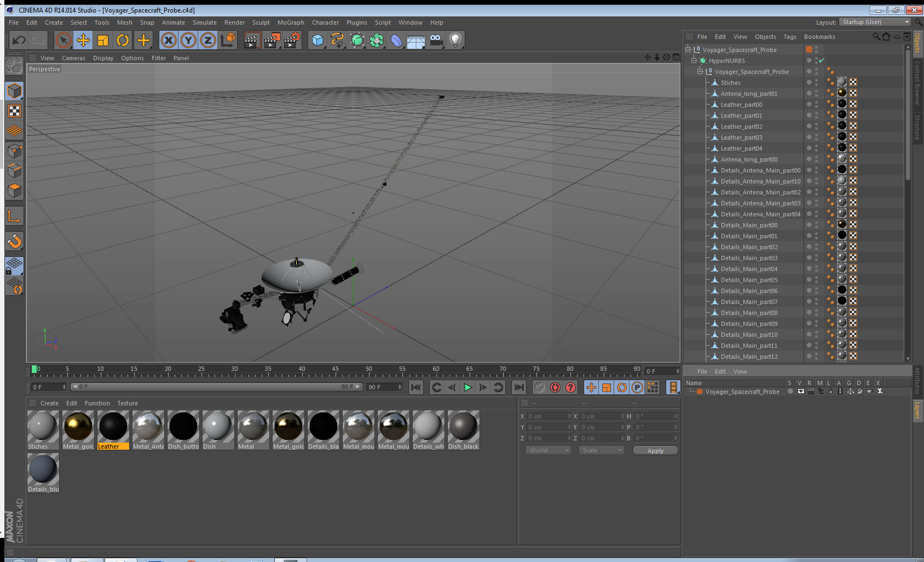
Task: Toggle X axis lock
Action: 169,40
